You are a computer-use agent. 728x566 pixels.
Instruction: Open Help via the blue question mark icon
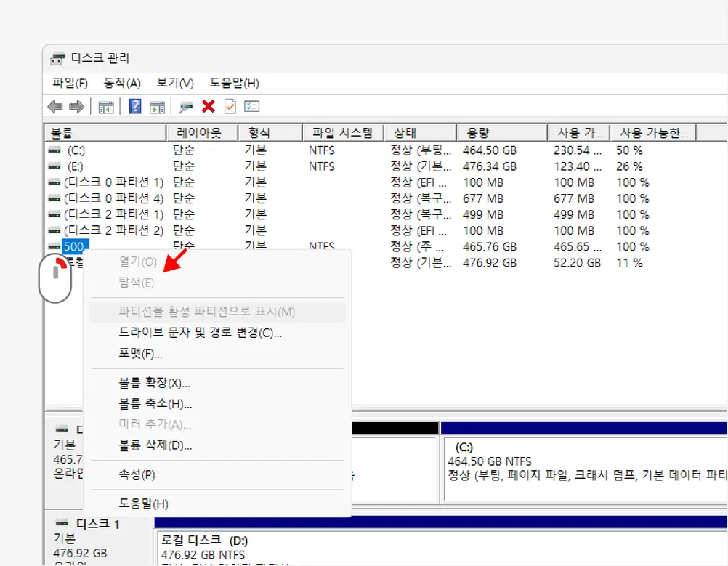[x=135, y=106]
